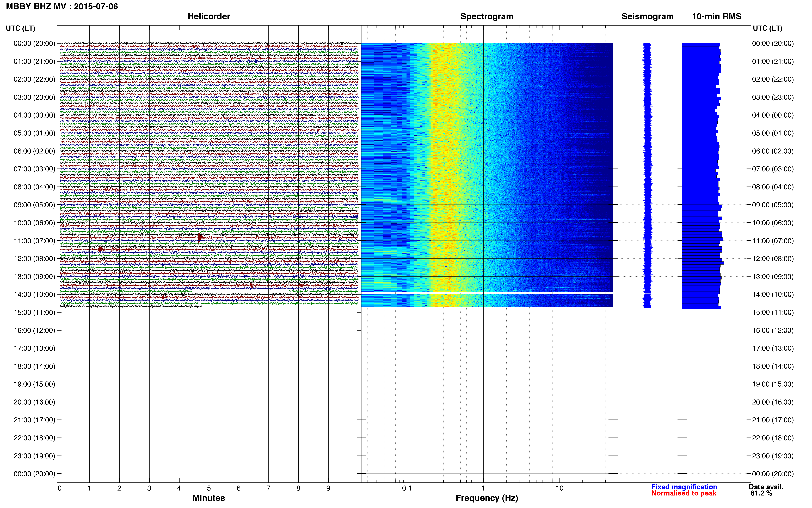Click the "61.2 %" data availability value
This screenshot has height=508, width=812.
(761, 493)
